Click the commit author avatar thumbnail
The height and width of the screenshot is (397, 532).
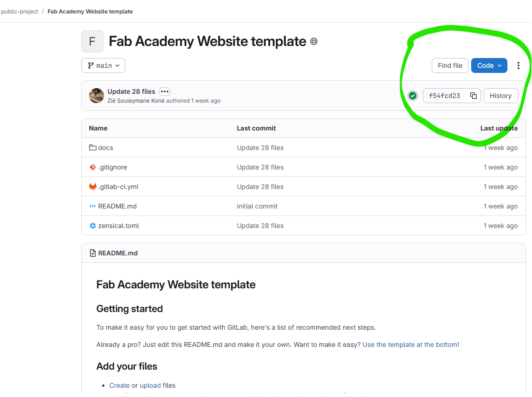97,96
